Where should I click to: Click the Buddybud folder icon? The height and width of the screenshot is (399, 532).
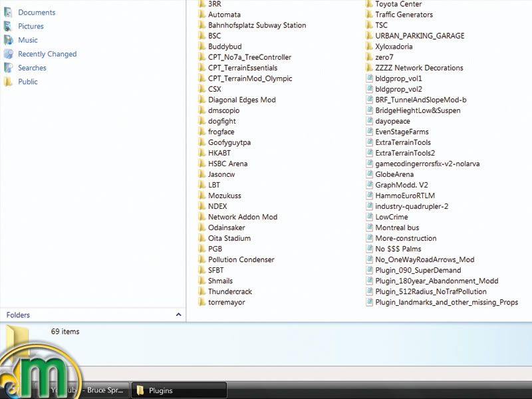coord(202,47)
